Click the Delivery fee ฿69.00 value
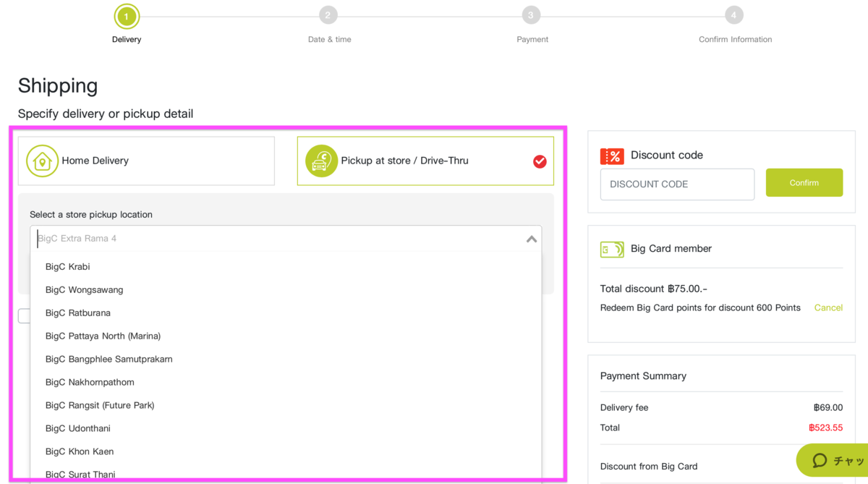This screenshot has height=484, width=868. 827,408
